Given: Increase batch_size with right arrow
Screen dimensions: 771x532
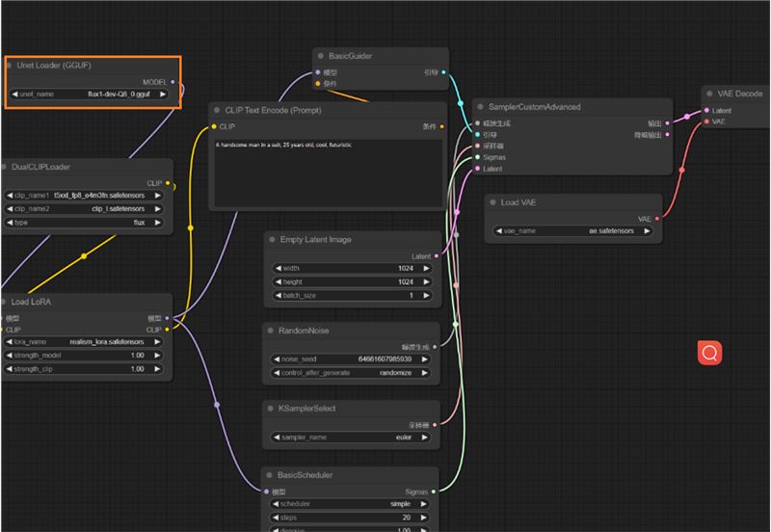Looking at the screenshot, I should click(x=426, y=296).
